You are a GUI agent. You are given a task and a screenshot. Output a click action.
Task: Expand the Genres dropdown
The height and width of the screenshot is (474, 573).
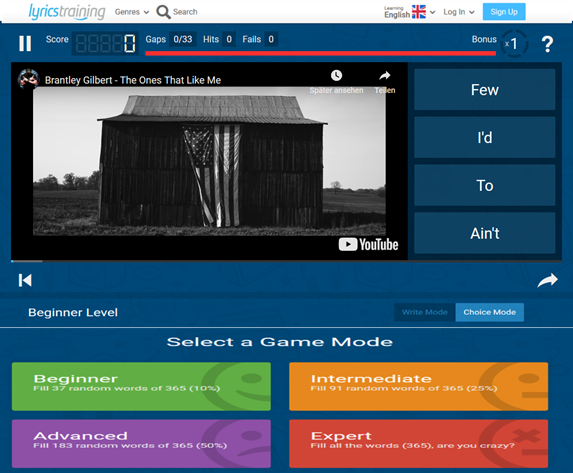(132, 12)
